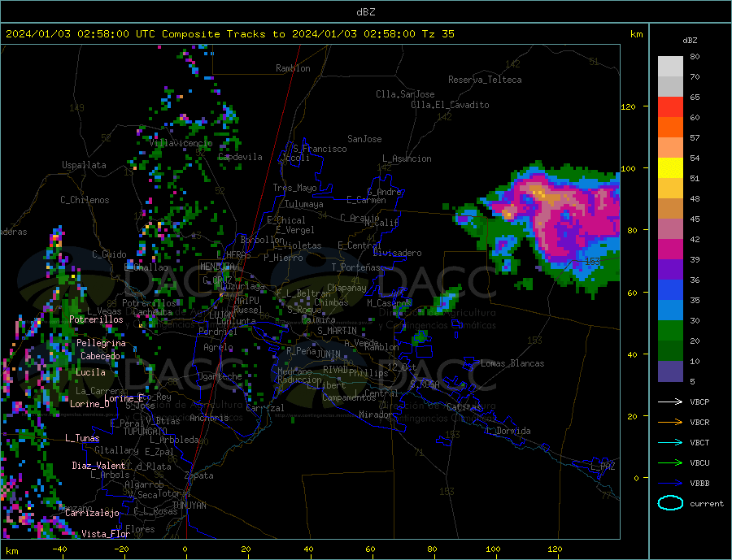Click the 'Carrizalejo' place label
The width and height of the screenshot is (732, 560).
tap(92, 514)
